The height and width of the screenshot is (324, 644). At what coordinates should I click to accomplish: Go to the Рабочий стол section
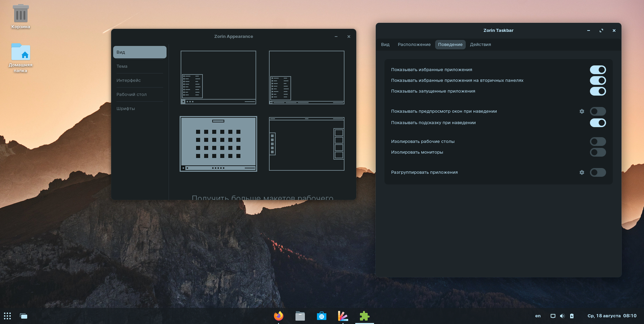(x=140, y=94)
